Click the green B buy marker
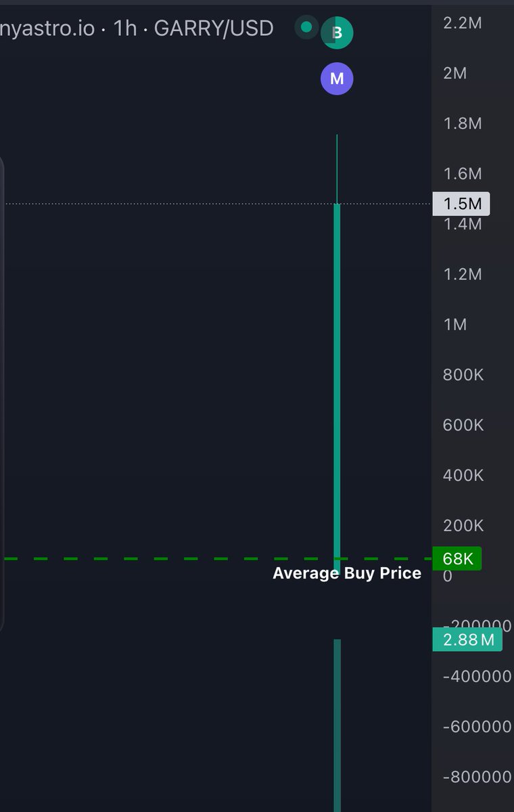This screenshot has width=514, height=812. 337,32
